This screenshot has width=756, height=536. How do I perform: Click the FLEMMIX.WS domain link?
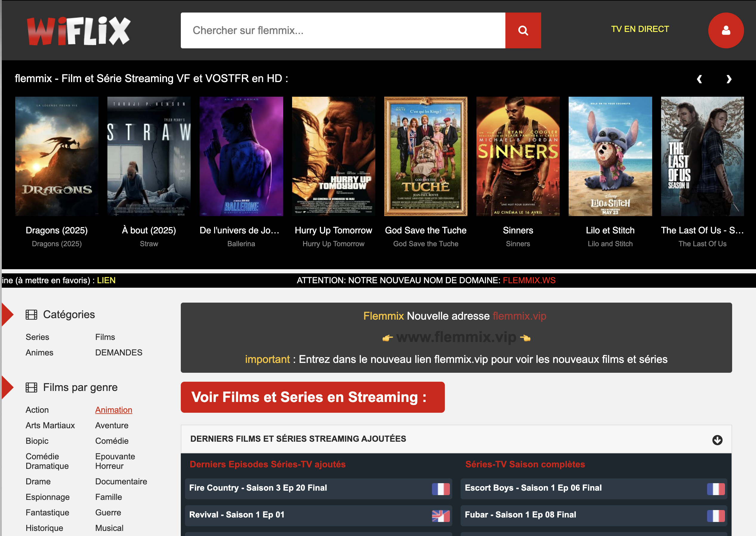pyautogui.click(x=529, y=280)
